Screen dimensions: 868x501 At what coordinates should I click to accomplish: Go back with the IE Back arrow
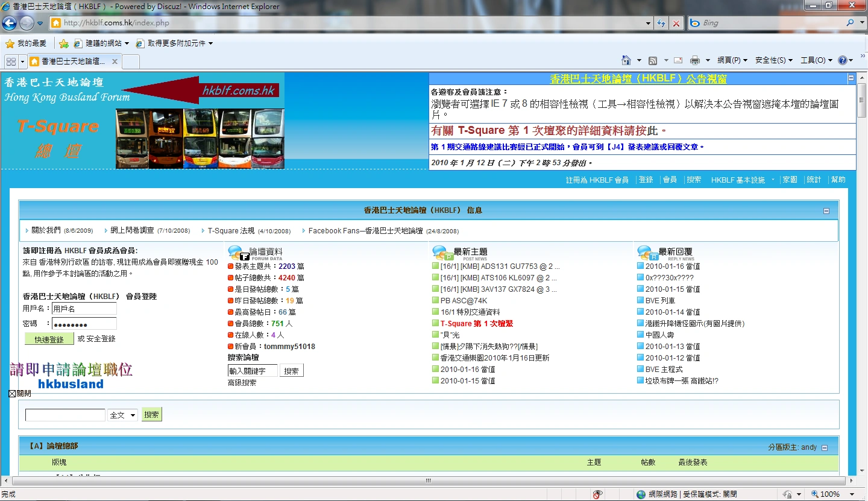point(10,23)
